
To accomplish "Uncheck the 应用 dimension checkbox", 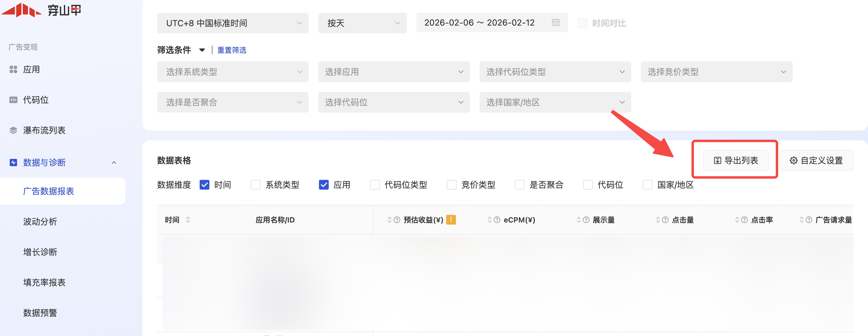I will [324, 185].
